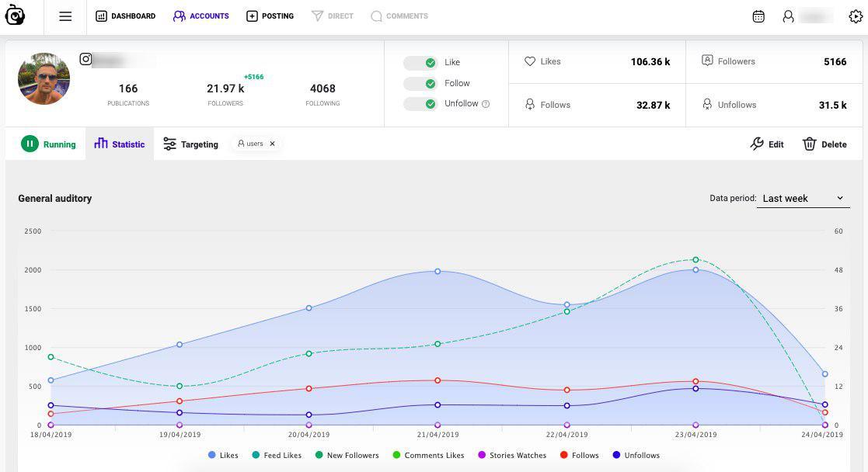This screenshot has height=472, width=868.
Task: Open the Targeting tab
Action: coord(191,144)
